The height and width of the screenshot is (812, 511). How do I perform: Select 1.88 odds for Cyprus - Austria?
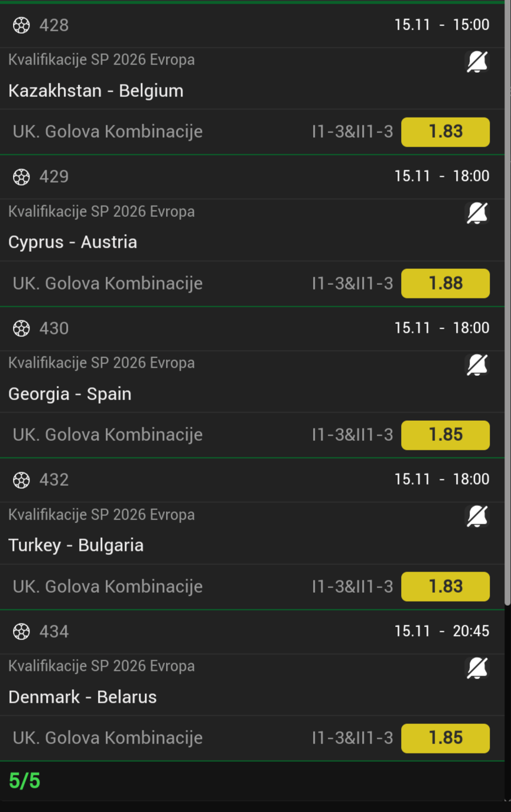(445, 283)
